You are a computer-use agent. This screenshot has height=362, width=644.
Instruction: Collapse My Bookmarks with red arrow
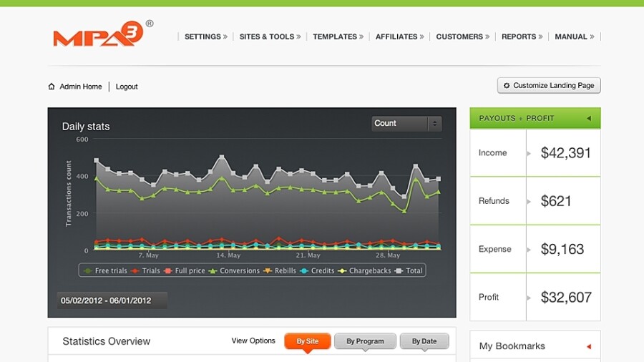(x=588, y=346)
